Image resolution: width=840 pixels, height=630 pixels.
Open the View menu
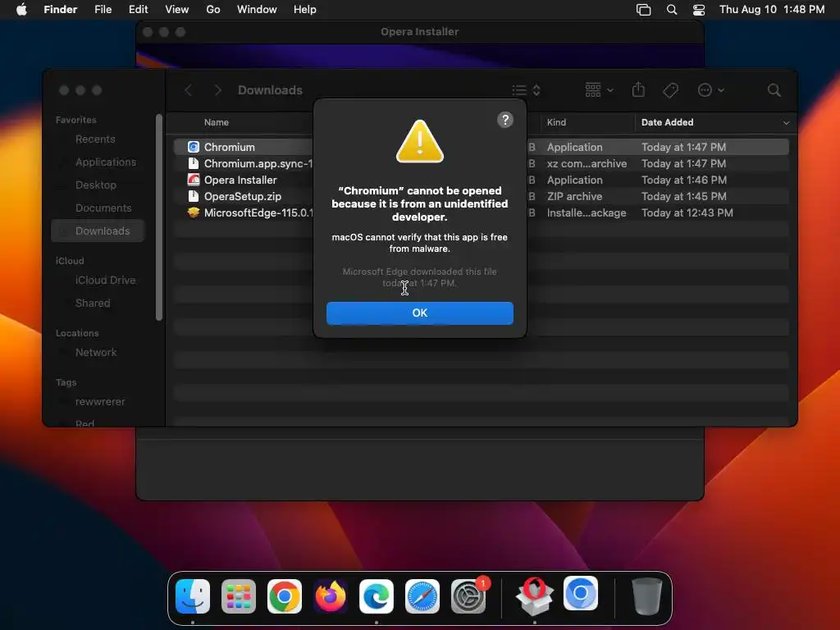click(x=177, y=10)
